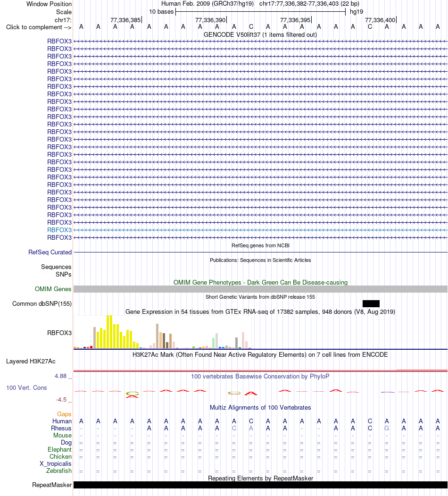This screenshot has height=496, width=448.
Task: Open the 'H3K27Ac Mark' ENCODE track title
Action: (260, 354)
